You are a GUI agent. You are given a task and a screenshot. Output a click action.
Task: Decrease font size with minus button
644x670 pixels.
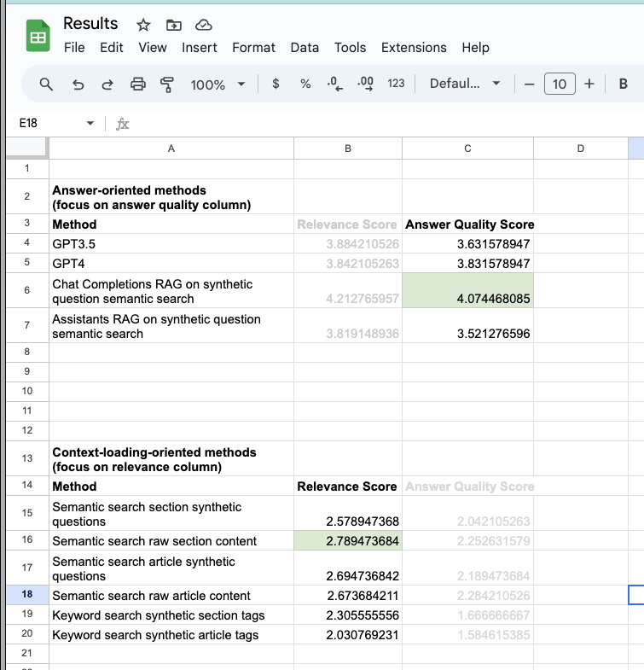(529, 84)
